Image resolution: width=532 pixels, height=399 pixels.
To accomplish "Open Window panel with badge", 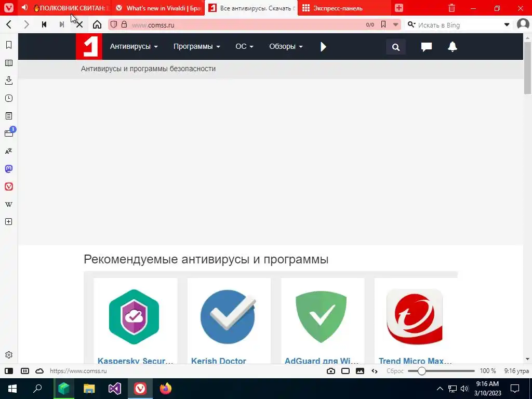I will (x=9, y=133).
